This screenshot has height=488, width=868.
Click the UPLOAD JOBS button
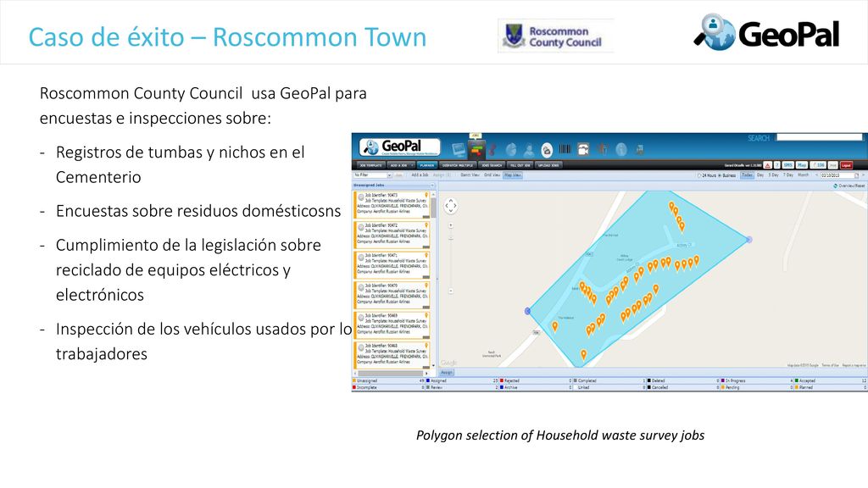[x=548, y=165]
